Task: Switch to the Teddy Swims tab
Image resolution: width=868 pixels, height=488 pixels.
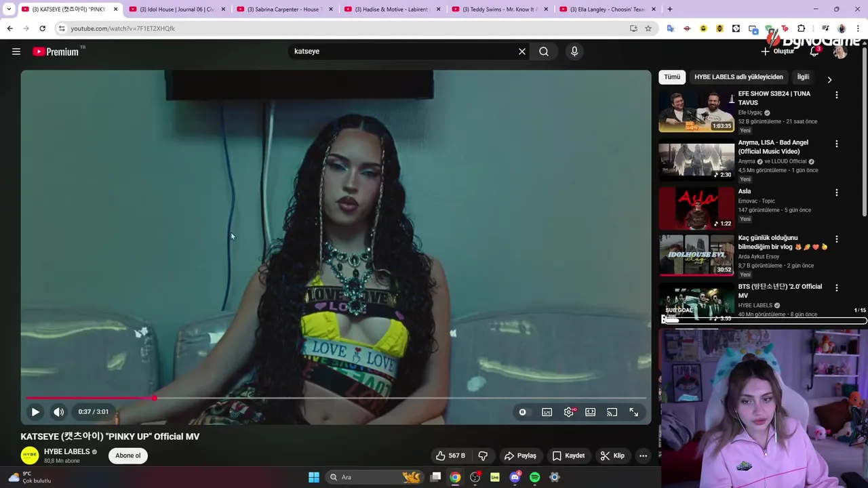Action: coord(498,9)
